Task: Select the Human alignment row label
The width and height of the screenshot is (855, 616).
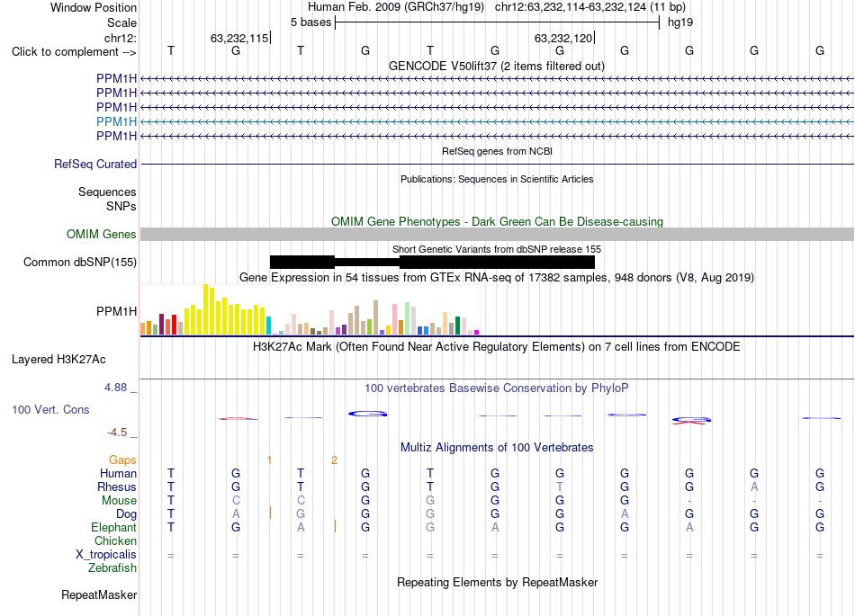Action: 118,474
